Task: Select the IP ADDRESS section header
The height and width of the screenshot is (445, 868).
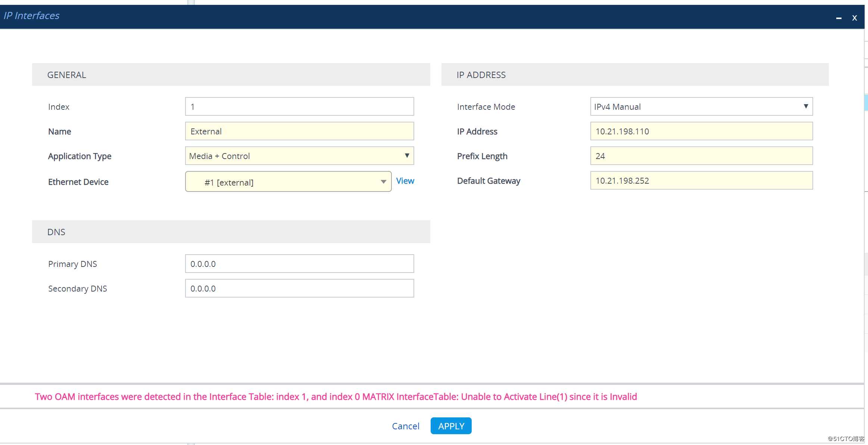Action: click(635, 75)
